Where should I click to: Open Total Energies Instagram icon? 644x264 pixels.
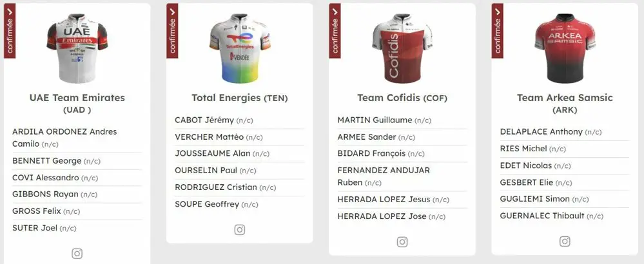pos(239,230)
